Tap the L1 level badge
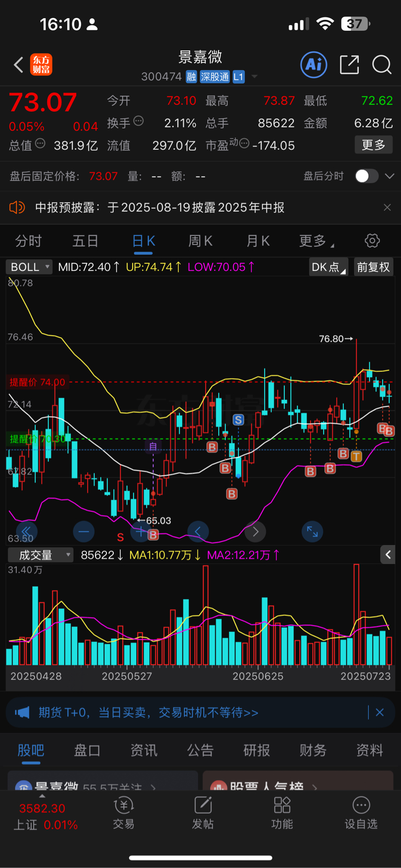The image size is (401, 868). point(238,77)
